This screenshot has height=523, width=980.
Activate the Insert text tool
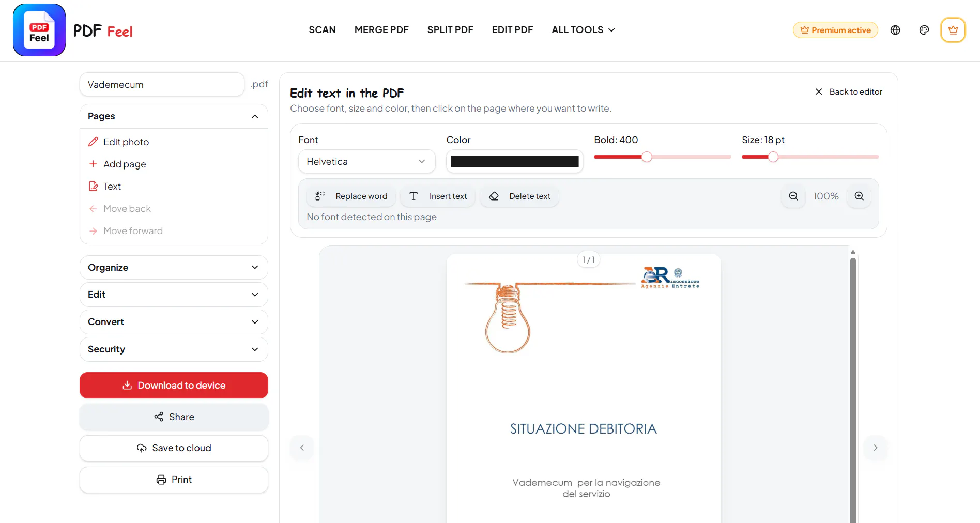[x=438, y=196]
